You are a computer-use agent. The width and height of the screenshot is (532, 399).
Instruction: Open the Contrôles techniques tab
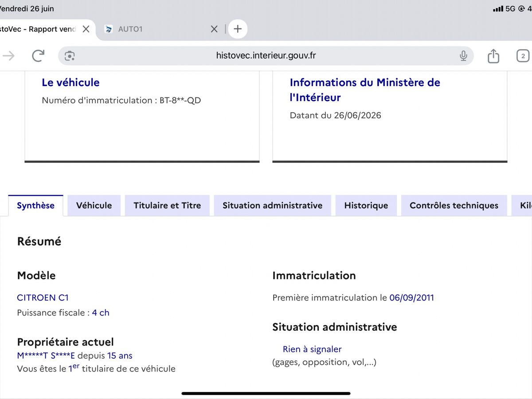tap(454, 206)
